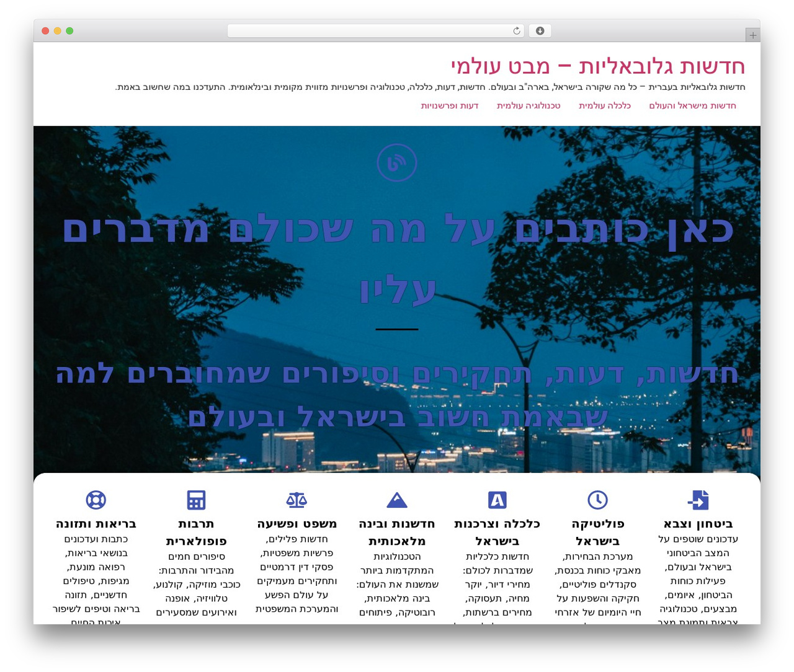Reload the page with the refresh icon
This screenshot has width=794, height=672.
coord(517,31)
